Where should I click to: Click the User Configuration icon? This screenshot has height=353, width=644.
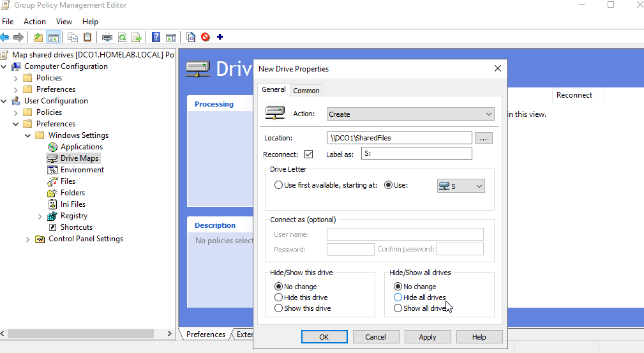click(x=16, y=101)
